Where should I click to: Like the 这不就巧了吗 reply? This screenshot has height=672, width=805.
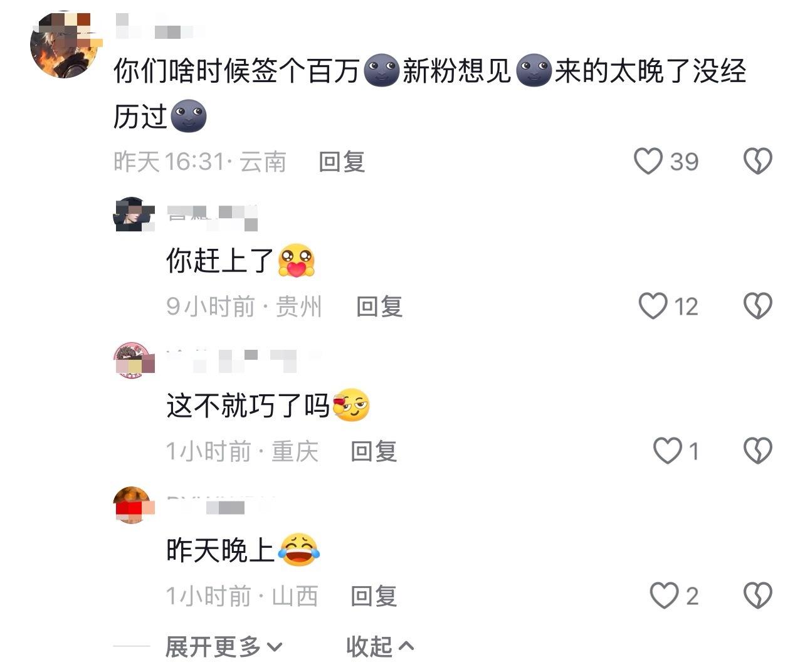pyautogui.click(x=668, y=450)
